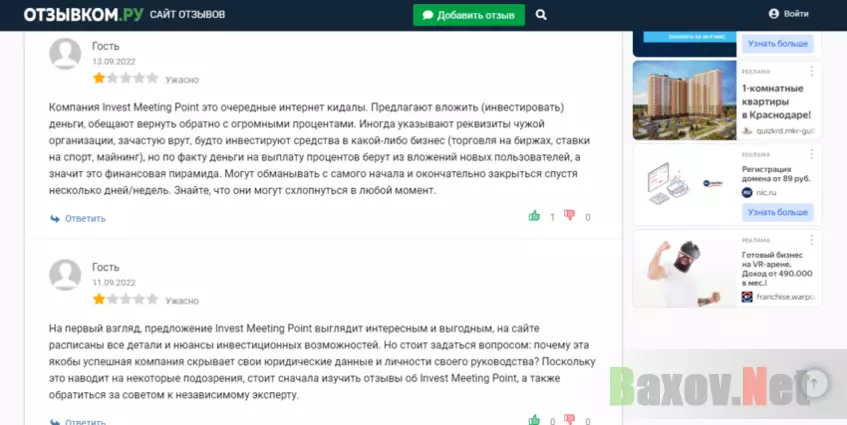Open the three-dot menu on domain ad

(811, 154)
